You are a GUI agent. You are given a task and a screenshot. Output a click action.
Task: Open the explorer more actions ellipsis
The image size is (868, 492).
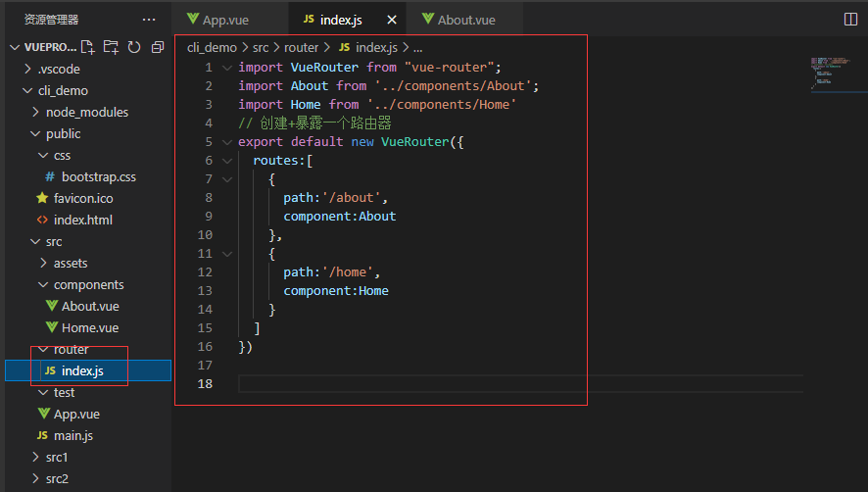point(149,20)
